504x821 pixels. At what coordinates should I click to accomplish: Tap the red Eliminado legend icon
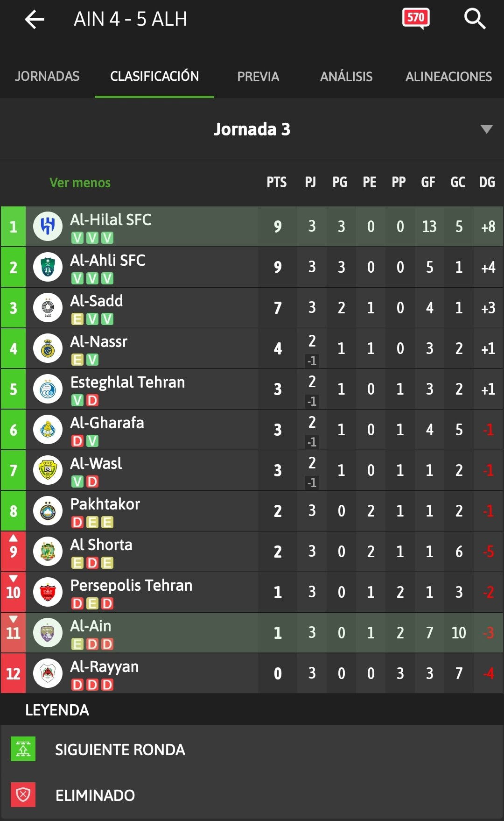pos(23,795)
